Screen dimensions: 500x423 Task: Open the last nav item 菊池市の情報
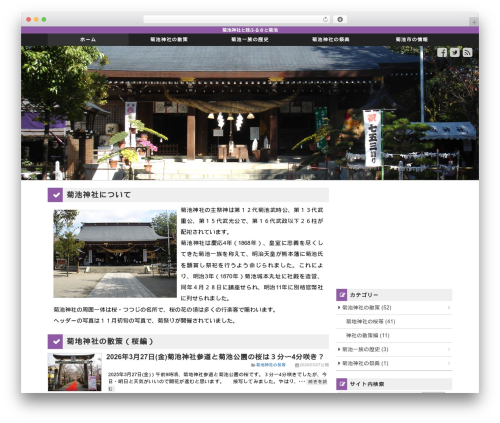(x=411, y=39)
